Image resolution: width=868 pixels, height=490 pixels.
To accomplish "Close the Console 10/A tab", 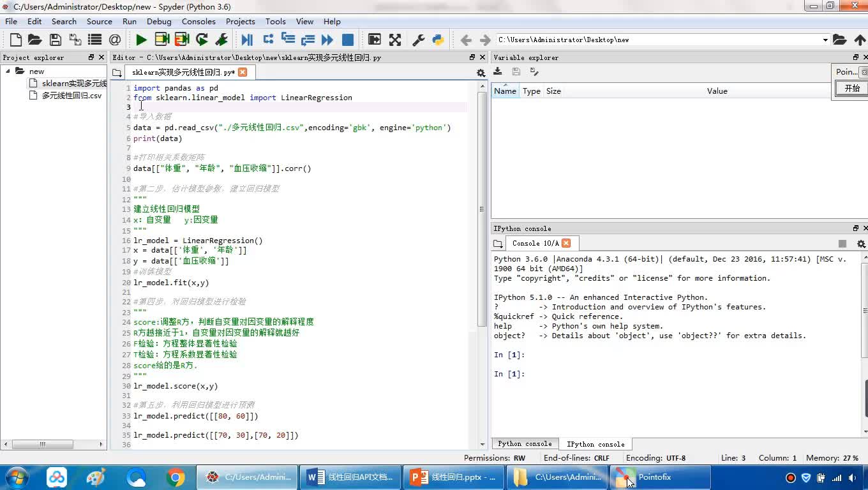I will [x=566, y=243].
